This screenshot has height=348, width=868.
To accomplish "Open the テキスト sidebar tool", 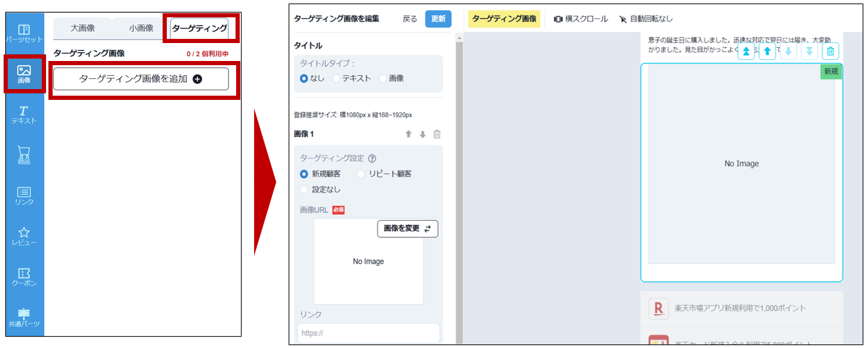I will pos(24,115).
